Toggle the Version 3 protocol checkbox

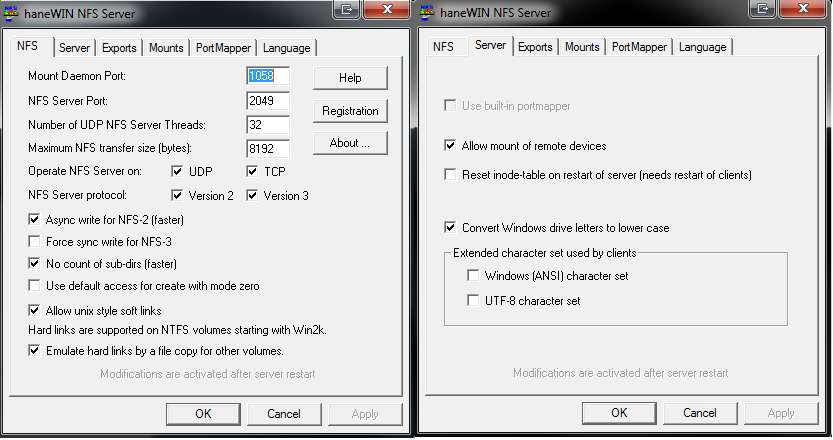click(x=252, y=195)
